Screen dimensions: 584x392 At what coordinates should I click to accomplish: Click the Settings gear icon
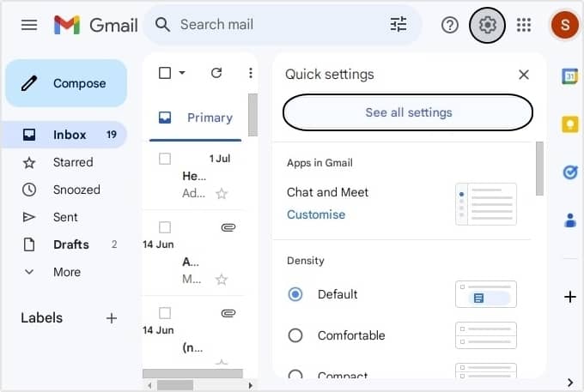(487, 25)
